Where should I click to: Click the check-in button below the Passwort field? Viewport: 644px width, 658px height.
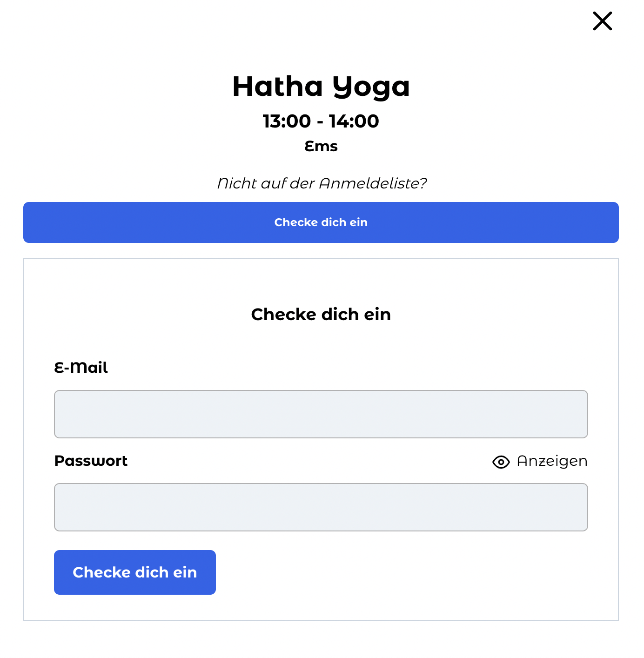click(135, 572)
